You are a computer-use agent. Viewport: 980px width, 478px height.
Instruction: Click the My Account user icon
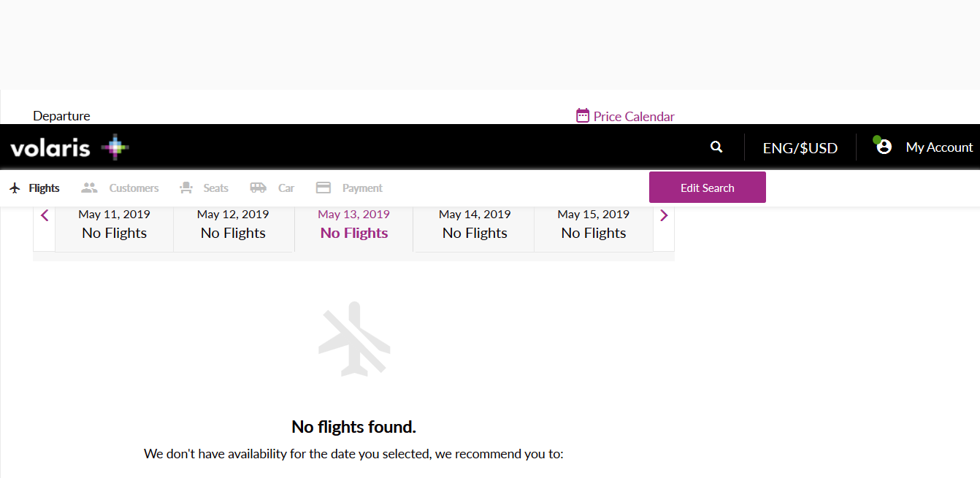tap(884, 147)
